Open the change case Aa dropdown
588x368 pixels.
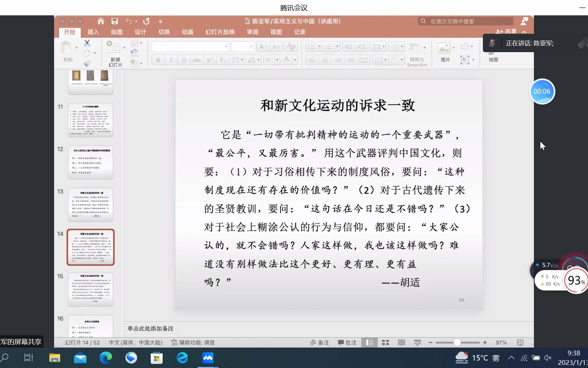point(254,60)
